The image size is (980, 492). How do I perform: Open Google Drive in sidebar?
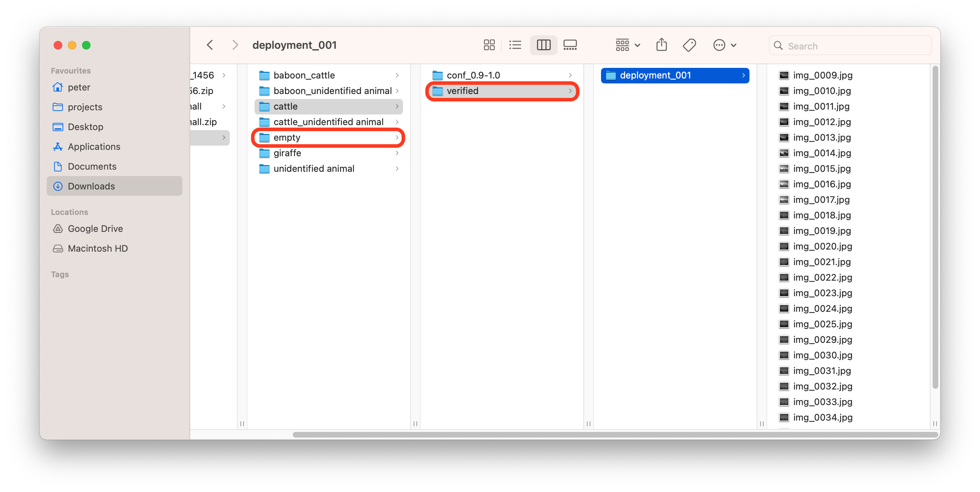click(95, 229)
